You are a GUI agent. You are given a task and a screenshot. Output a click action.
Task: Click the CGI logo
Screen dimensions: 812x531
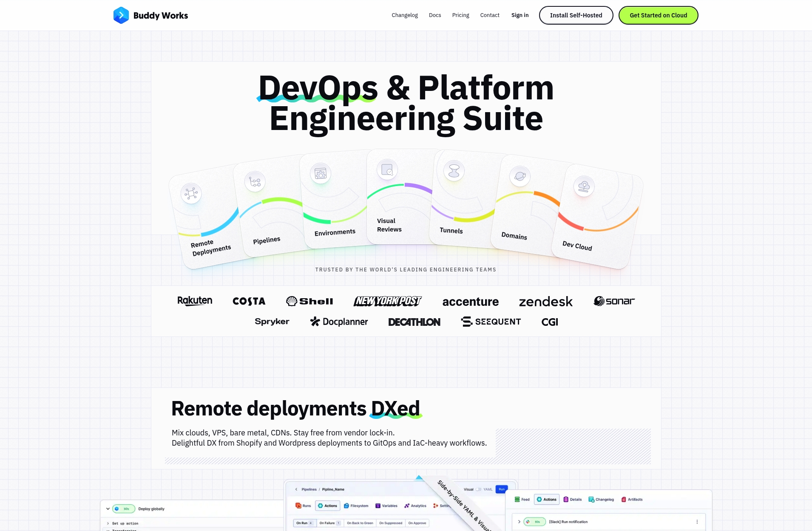(x=550, y=322)
